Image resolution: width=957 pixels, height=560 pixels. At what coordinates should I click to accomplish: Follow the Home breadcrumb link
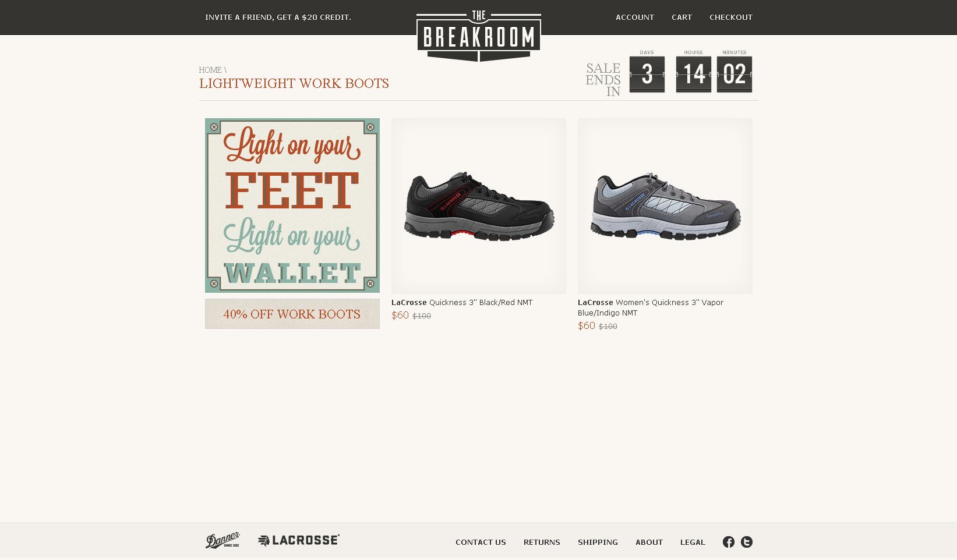coord(210,70)
